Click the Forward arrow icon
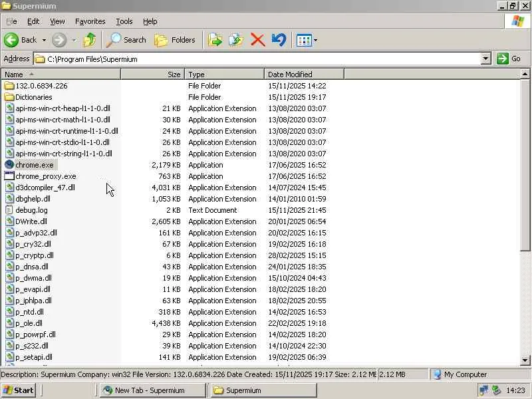Viewport: 532px width, 399px height. tap(59, 40)
